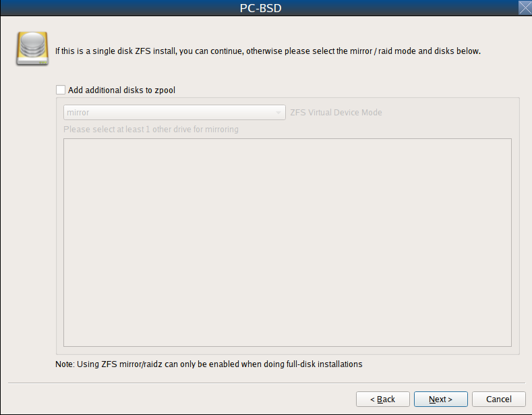The image size is (532, 415).
Task: Go to previous step with Back button
Action: (x=383, y=399)
